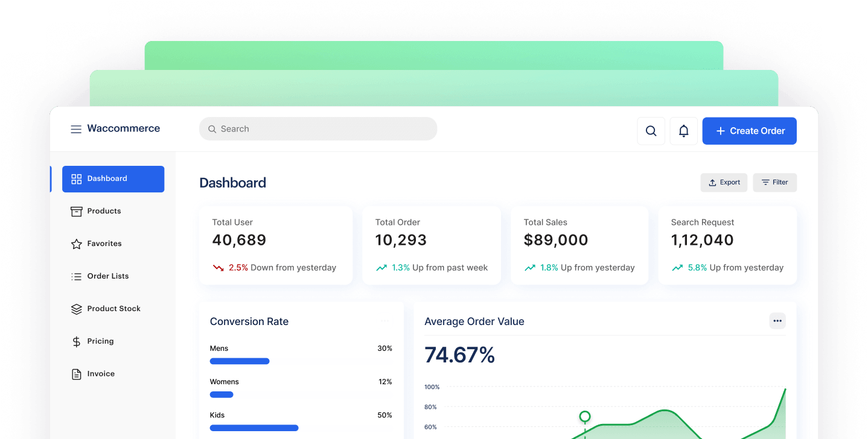Viewport: 868px width, 439px height.
Task: Click the 1.3% Up from past week text
Action: [x=440, y=268]
